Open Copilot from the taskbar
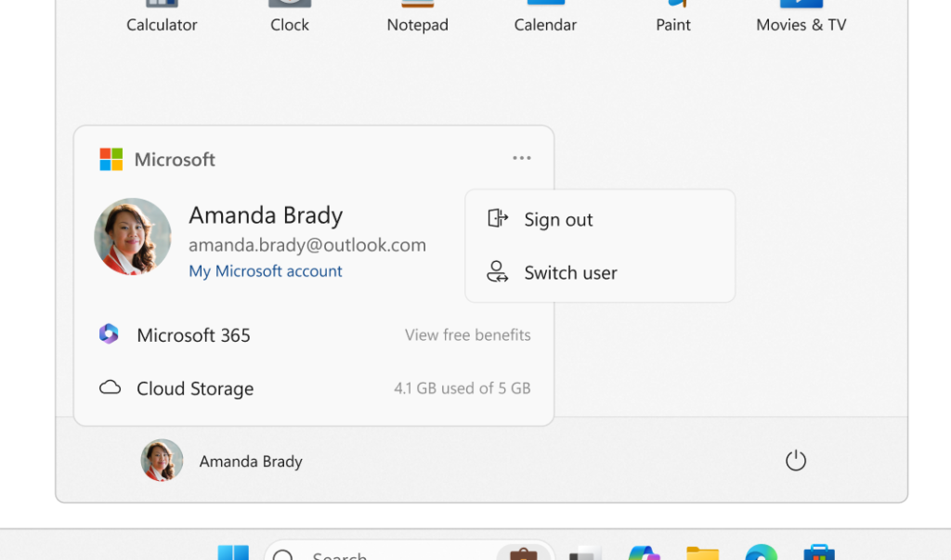The height and width of the screenshot is (560, 951). point(644,553)
